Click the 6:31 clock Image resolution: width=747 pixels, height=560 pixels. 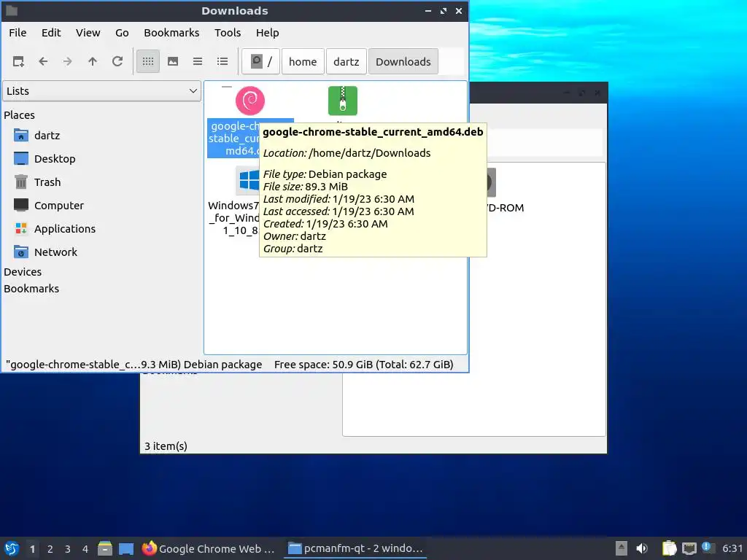pyautogui.click(x=732, y=548)
